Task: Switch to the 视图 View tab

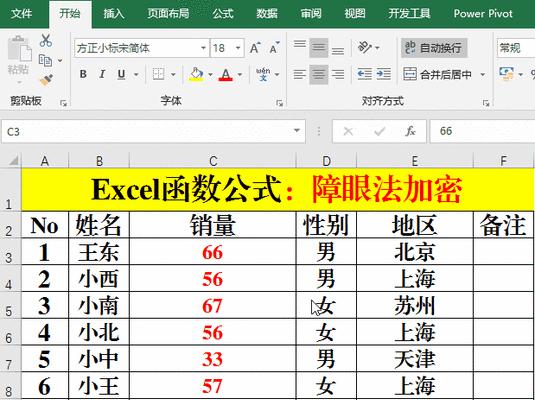Action: tap(355, 14)
